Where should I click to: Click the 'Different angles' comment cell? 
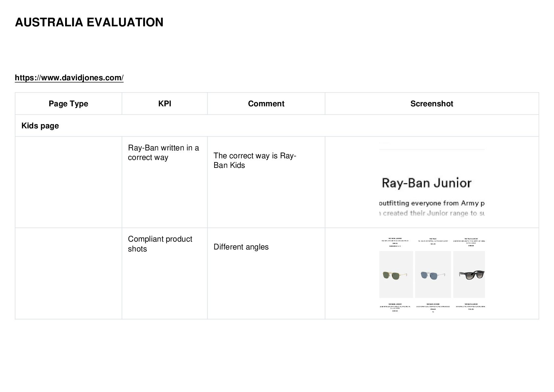tap(266, 274)
